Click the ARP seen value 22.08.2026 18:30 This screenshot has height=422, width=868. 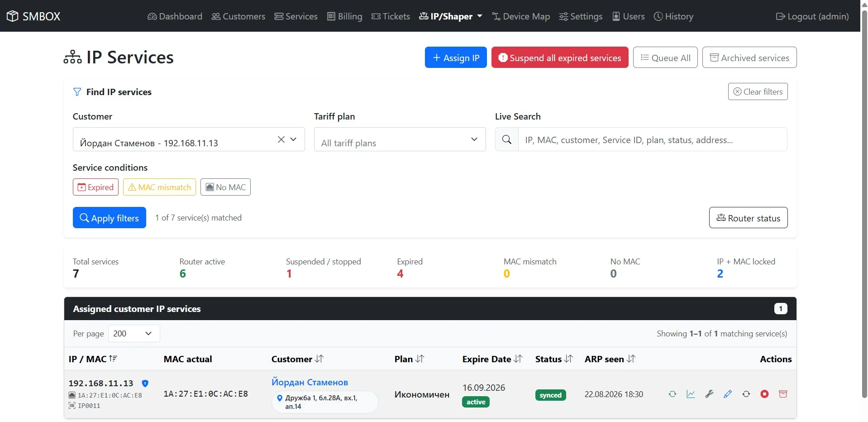click(x=614, y=394)
